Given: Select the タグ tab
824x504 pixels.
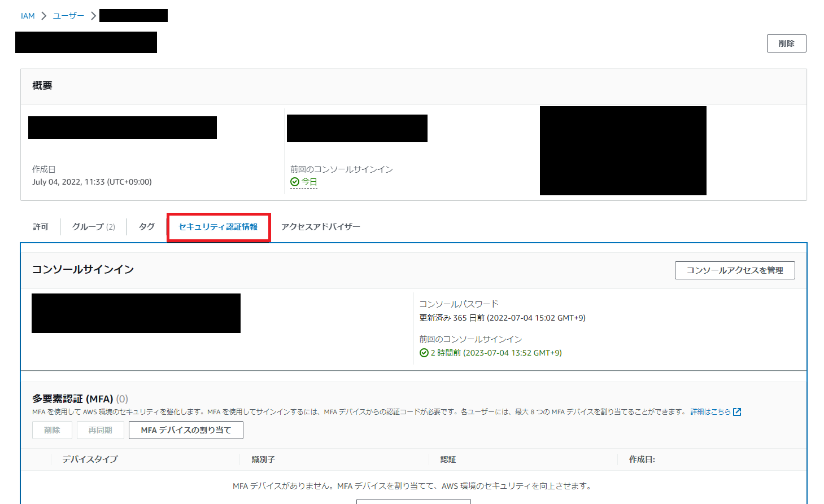Looking at the screenshot, I should tap(146, 226).
